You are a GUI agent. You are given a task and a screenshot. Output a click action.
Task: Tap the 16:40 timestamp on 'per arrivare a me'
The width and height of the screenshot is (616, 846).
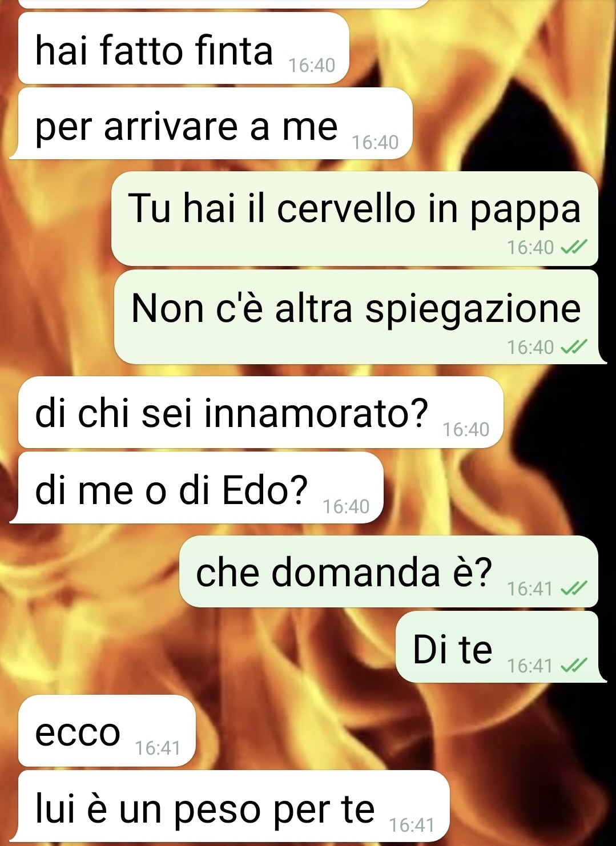pos(375,142)
